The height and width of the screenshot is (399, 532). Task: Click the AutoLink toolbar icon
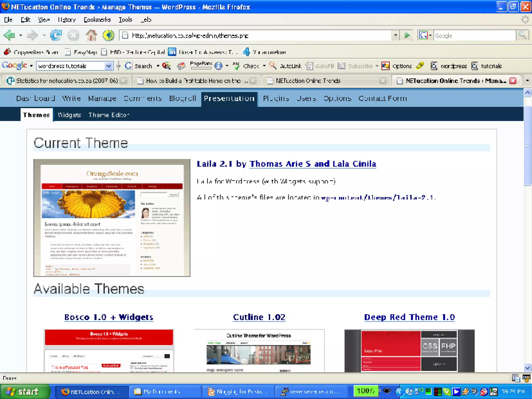[x=287, y=66]
